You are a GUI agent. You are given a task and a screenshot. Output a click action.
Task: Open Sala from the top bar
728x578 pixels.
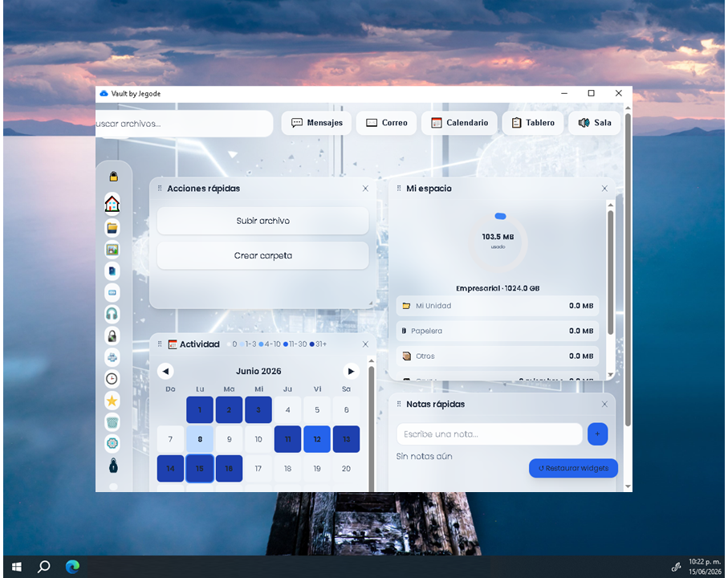coord(594,123)
